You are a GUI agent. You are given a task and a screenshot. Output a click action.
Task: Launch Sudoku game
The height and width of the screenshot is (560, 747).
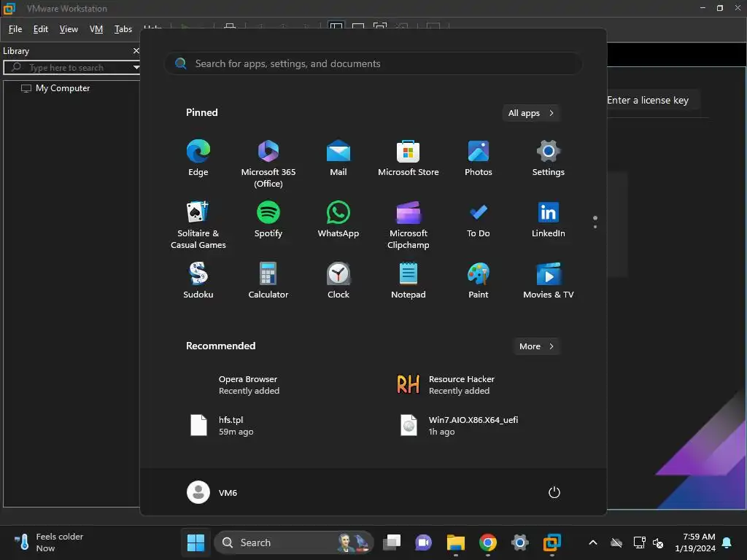tap(198, 281)
